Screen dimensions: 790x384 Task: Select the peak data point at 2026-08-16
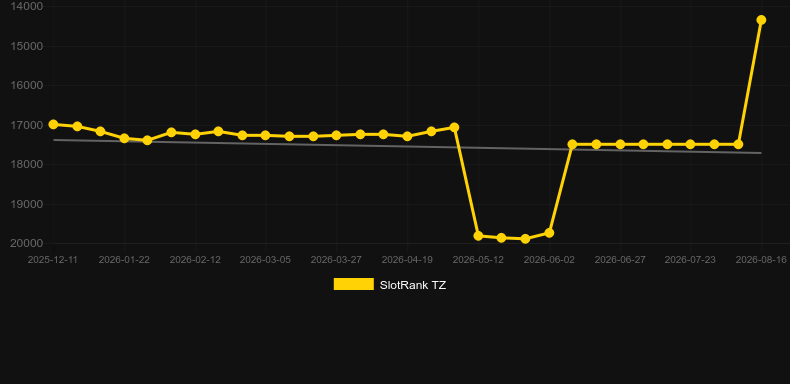tap(761, 20)
